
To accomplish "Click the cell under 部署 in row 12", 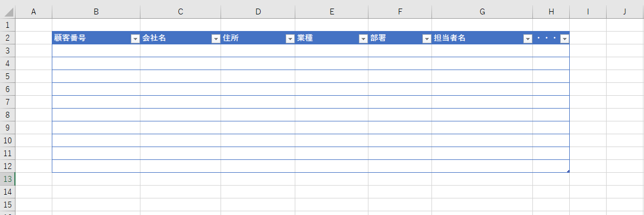I will 400,166.
